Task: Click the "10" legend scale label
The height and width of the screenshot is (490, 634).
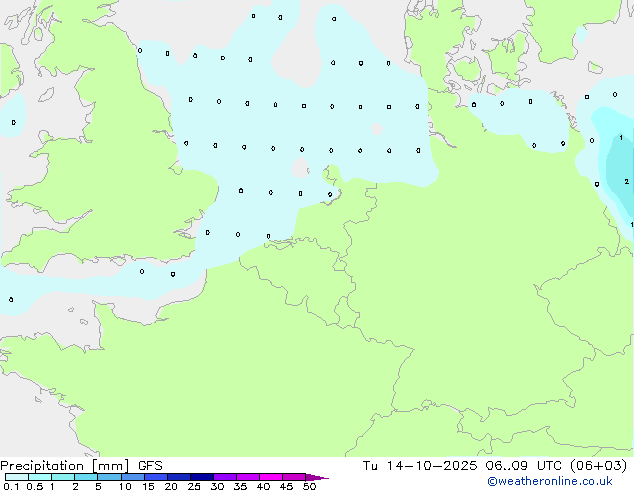Action: click(x=125, y=486)
